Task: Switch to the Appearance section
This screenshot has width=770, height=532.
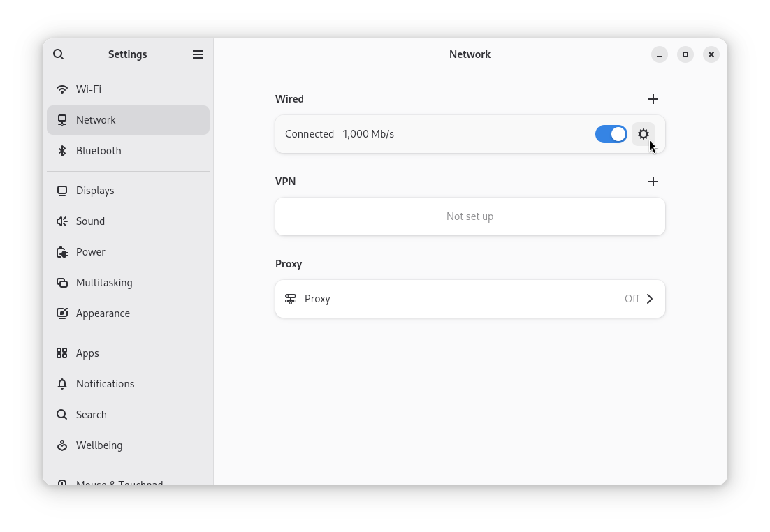Action: pos(102,313)
